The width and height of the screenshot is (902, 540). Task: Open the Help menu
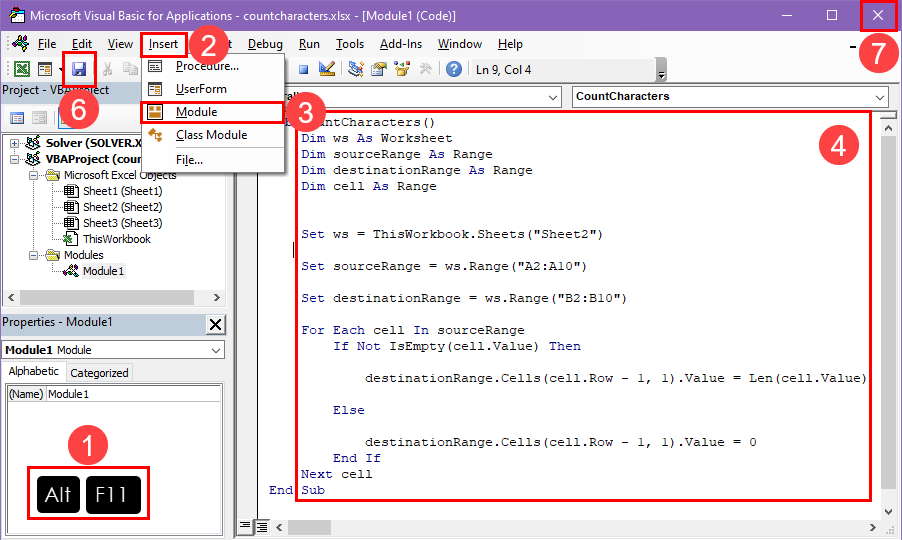click(x=510, y=44)
